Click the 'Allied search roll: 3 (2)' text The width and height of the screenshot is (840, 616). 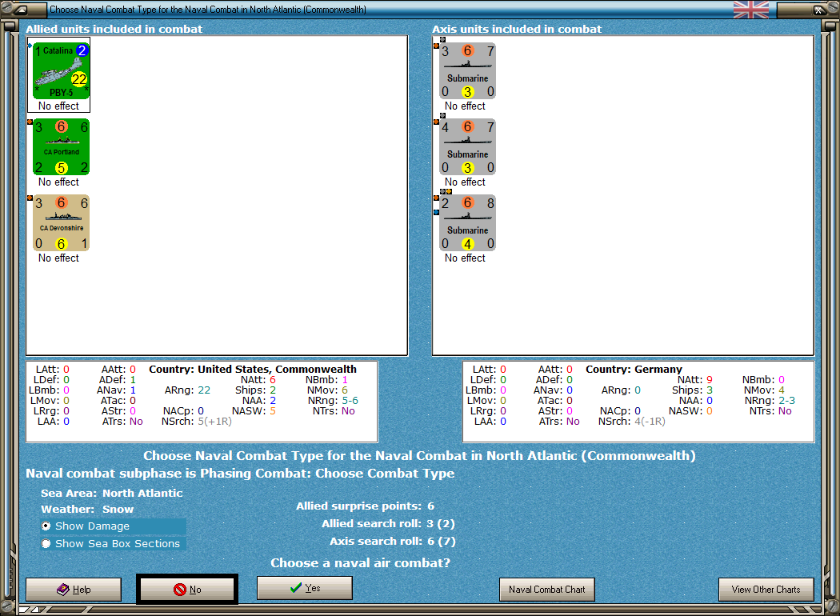[388, 524]
